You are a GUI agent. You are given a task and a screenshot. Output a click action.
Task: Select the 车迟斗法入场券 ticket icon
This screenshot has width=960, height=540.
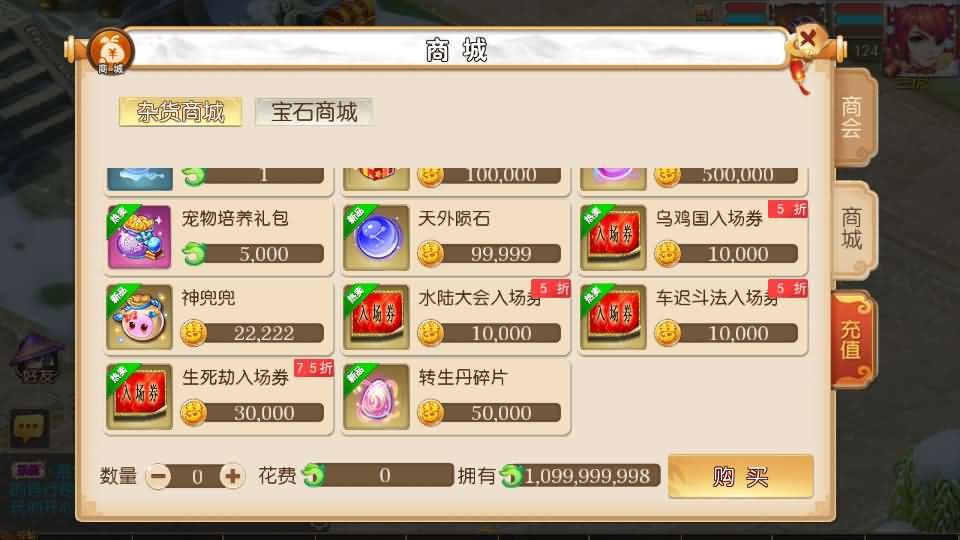(x=613, y=317)
